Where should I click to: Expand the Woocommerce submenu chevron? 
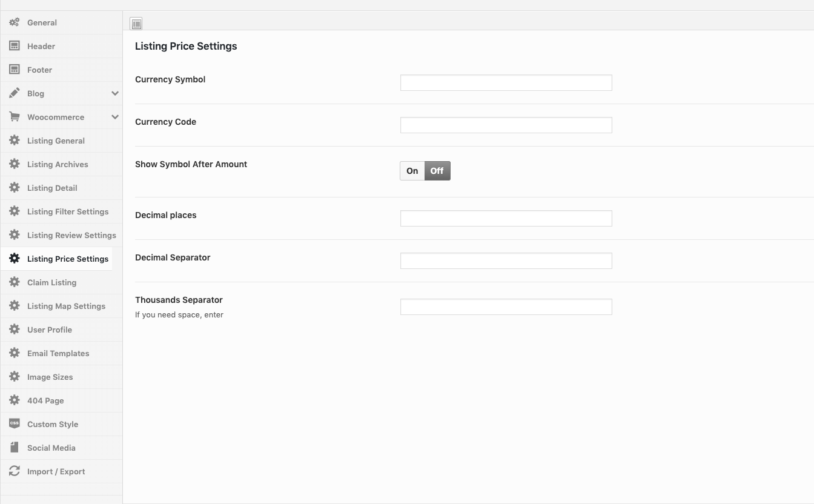114,117
